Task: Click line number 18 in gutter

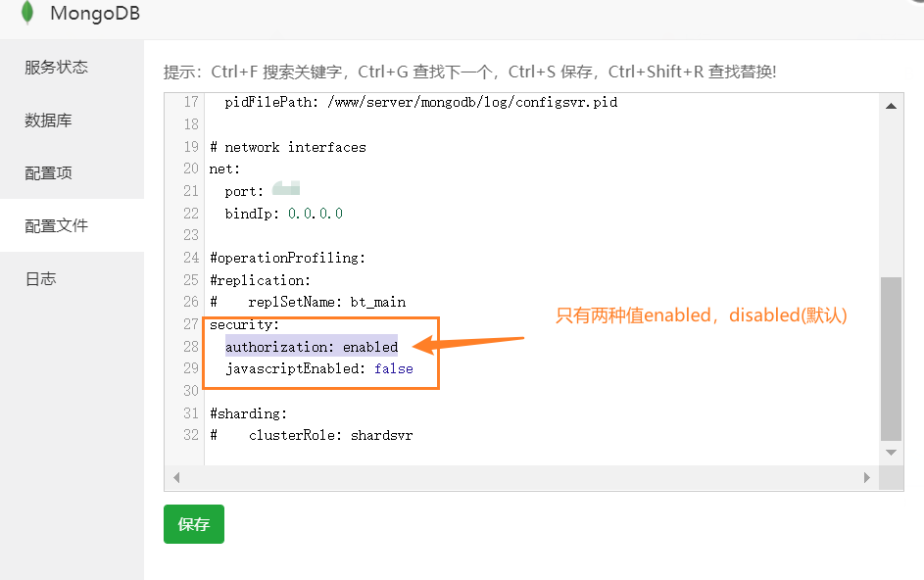Action: [x=191, y=124]
